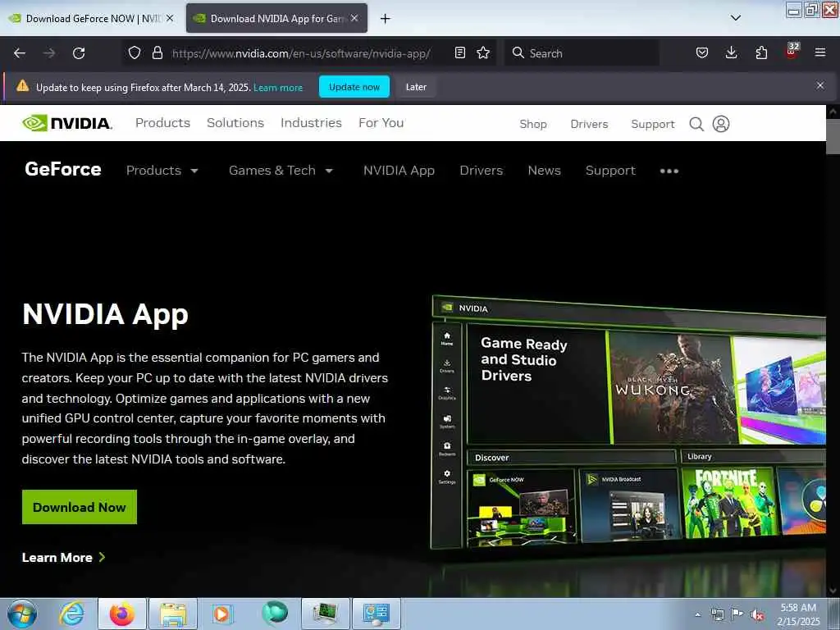Click the padlock site security icon
Viewport: 840px width, 630px height.
click(157, 52)
